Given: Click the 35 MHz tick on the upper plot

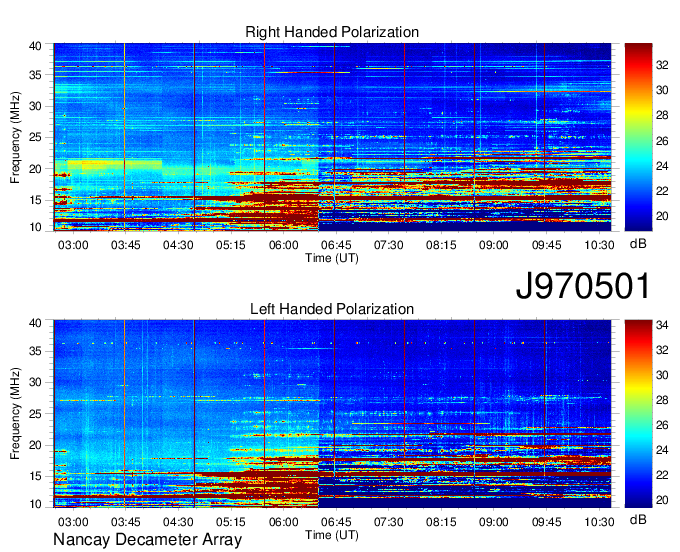Looking at the screenshot, I should [35, 75].
